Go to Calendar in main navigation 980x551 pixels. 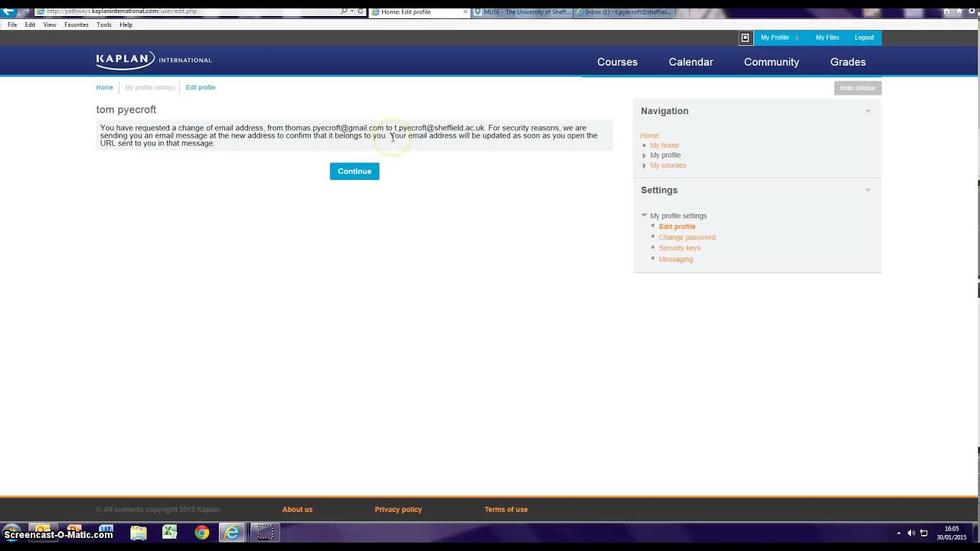point(691,62)
